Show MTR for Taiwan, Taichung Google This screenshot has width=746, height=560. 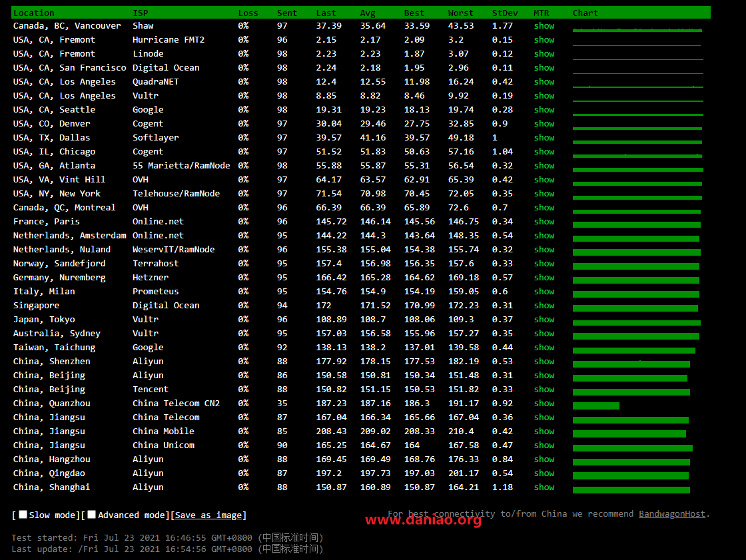(x=544, y=348)
